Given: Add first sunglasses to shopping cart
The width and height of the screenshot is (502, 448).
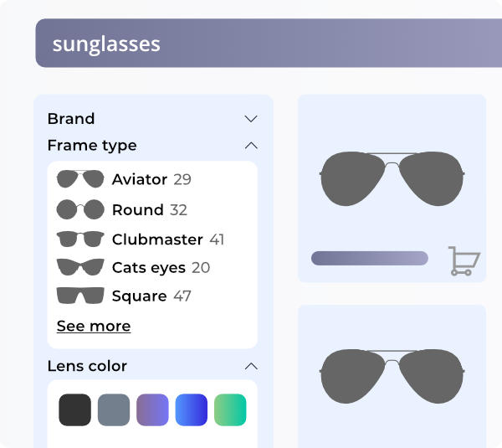Looking at the screenshot, I should (464, 260).
